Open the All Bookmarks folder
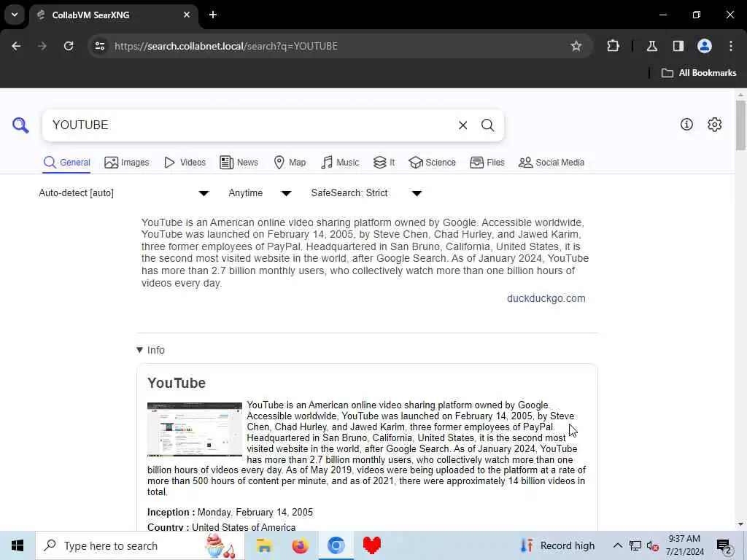This screenshot has height=560, width=747. pyautogui.click(x=699, y=73)
